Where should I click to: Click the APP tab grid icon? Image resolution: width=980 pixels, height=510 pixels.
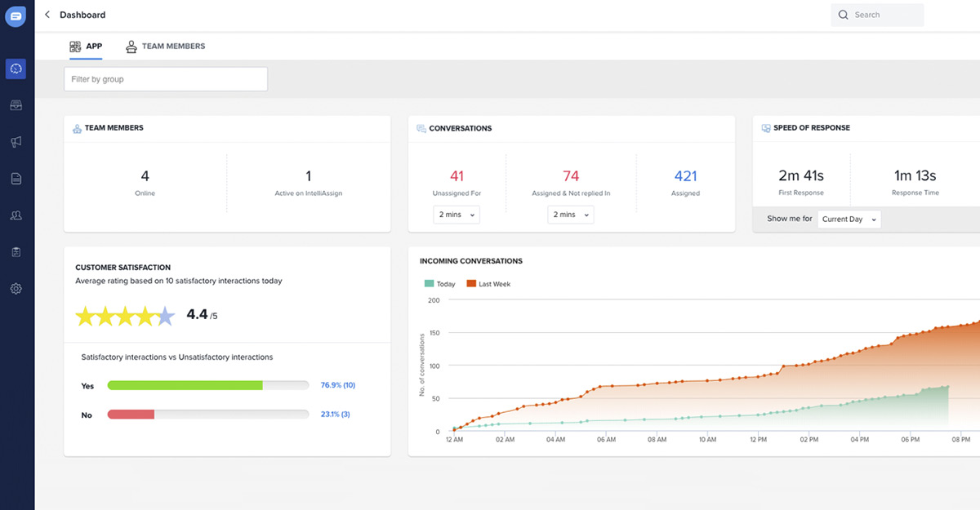click(x=75, y=47)
